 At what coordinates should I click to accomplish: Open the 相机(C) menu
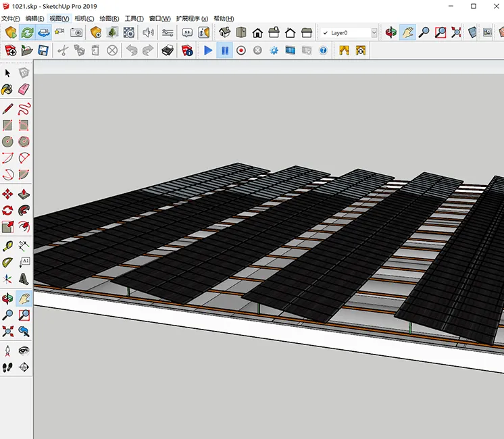point(84,18)
